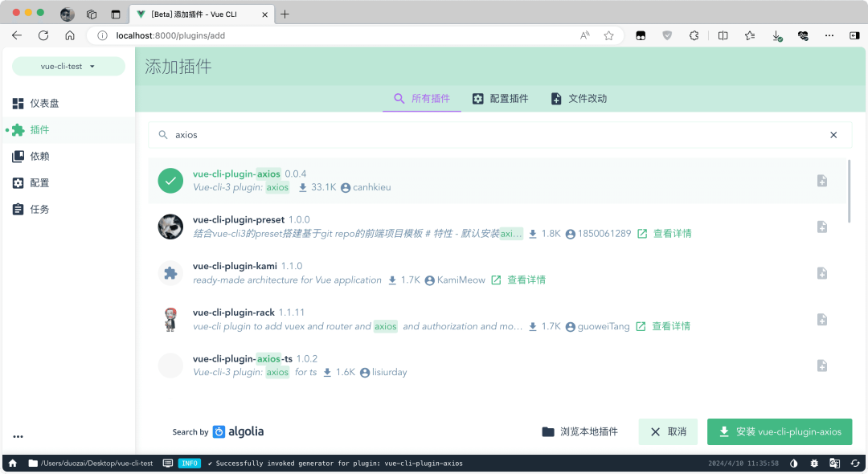Screen dimensions: 868x474
Task: Go back in browser
Action: click(x=17, y=35)
